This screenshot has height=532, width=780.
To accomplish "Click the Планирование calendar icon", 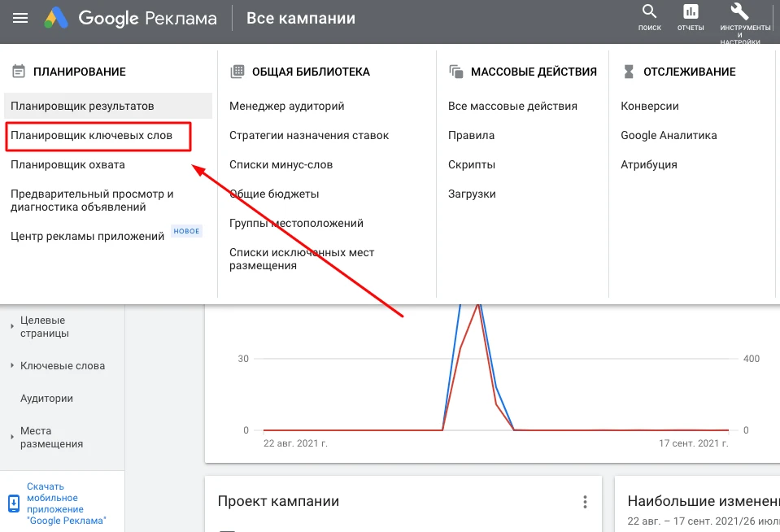I will point(19,72).
